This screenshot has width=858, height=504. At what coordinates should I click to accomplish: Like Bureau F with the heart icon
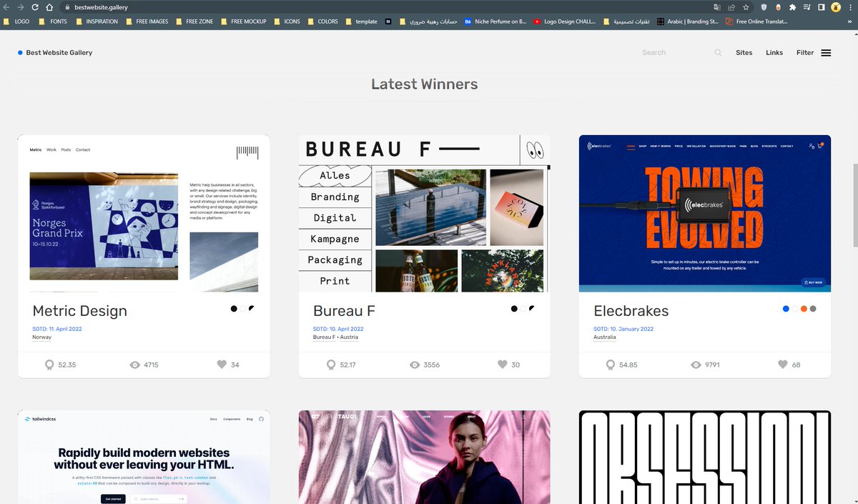tap(502, 365)
